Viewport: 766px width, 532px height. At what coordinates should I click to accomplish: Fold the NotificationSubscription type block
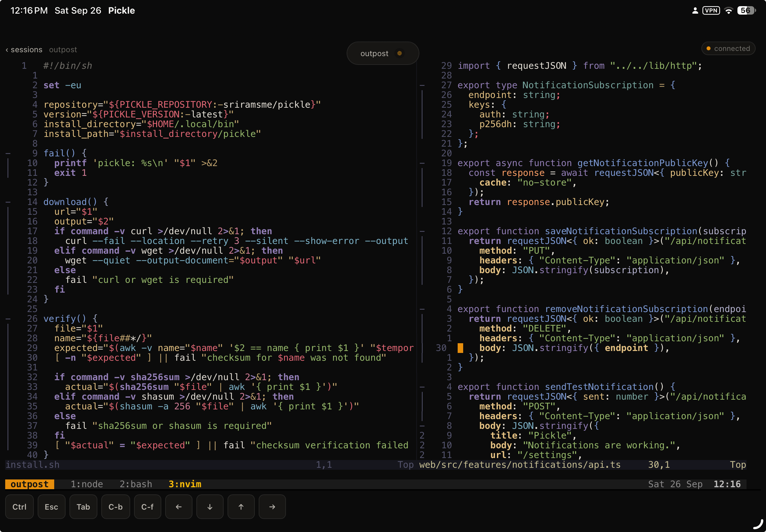pos(422,85)
